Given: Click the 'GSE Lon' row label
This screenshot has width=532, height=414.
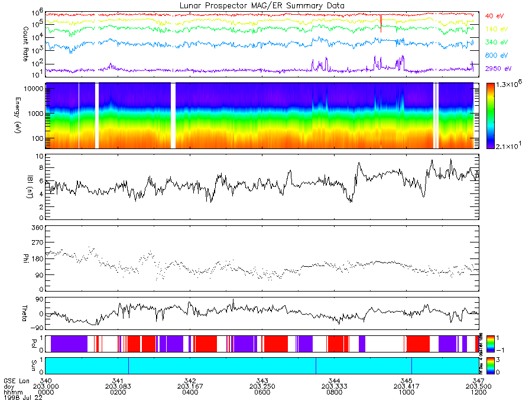Looking at the screenshot, I should (17, 381).
